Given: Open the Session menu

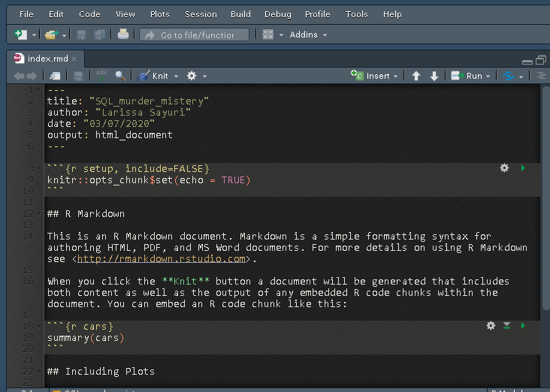Looking at the screenshot, I should 201,14.
